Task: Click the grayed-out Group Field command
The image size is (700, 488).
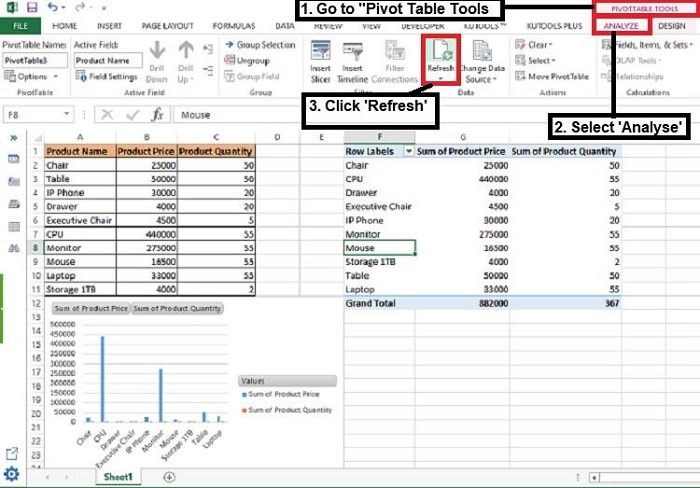Action: (252, 76)
